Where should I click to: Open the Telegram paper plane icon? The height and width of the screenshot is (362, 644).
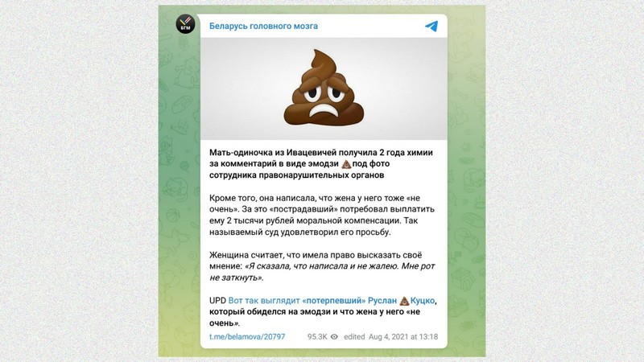point(431,27)
